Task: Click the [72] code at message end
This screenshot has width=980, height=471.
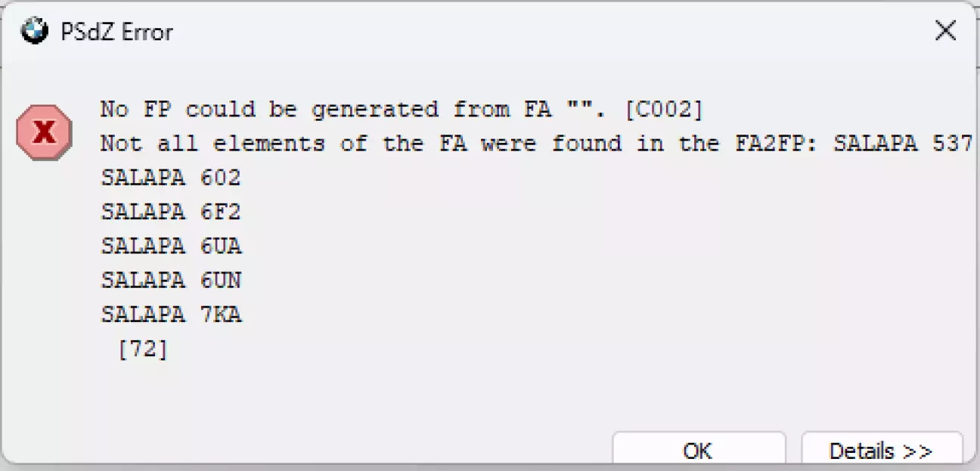Action: coord(143,349)
